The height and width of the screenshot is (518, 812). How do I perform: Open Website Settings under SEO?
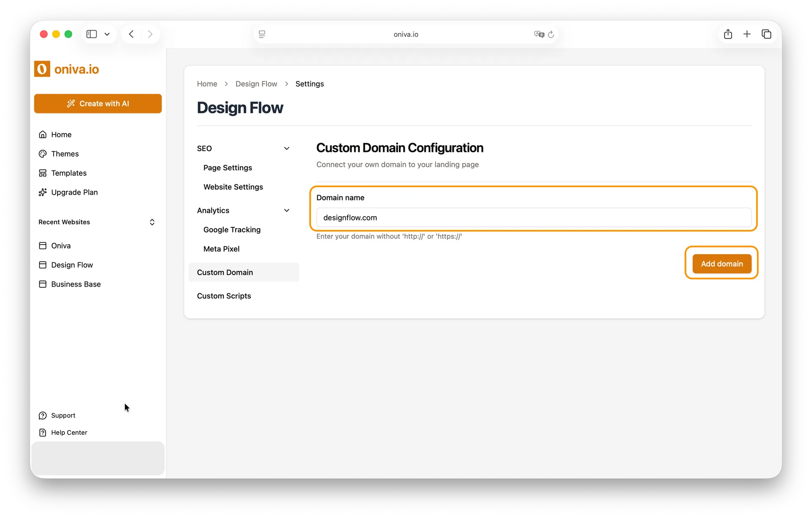click(x=233, y=187)
